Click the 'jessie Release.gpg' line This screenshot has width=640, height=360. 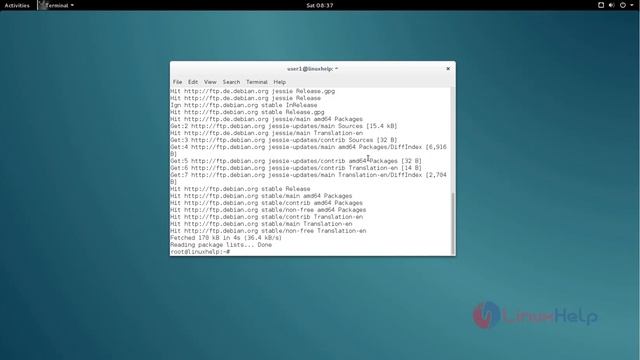253,91
